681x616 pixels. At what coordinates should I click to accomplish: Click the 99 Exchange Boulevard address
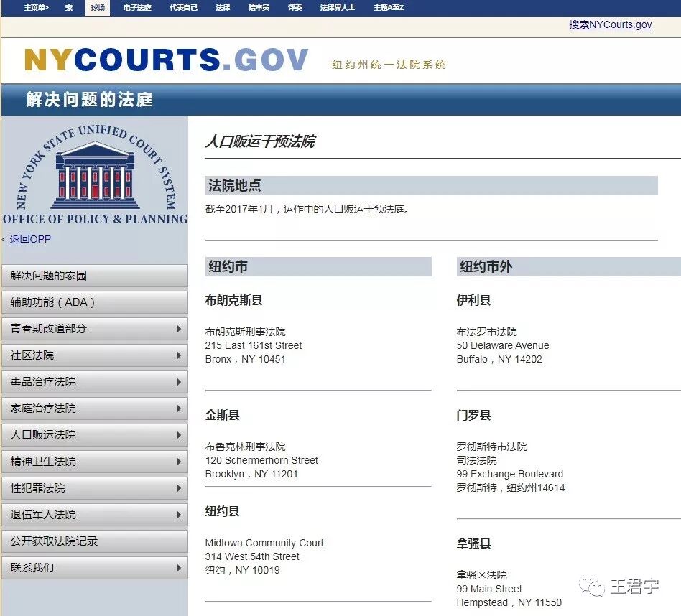tap(510, 474)
